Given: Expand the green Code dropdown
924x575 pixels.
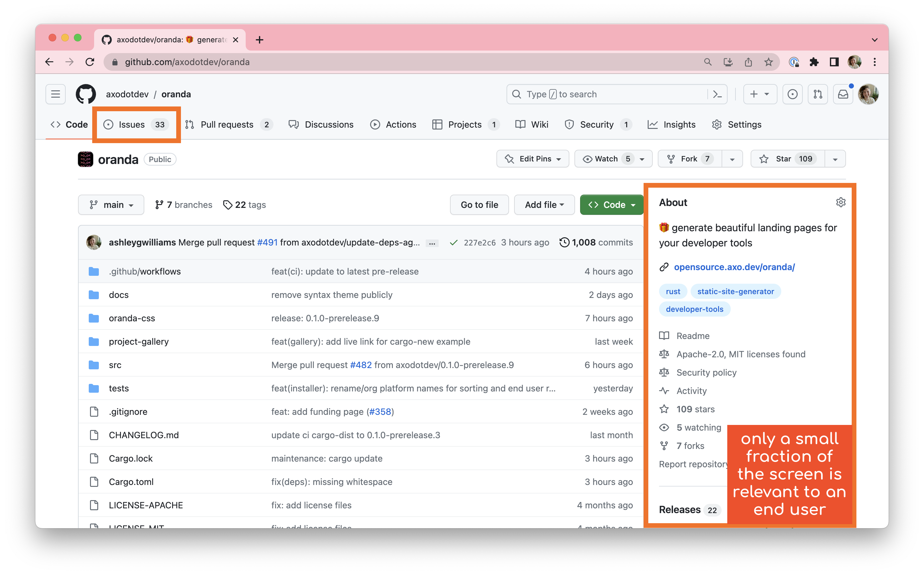Looking at the screenshot, I should [x=611, y=205].
